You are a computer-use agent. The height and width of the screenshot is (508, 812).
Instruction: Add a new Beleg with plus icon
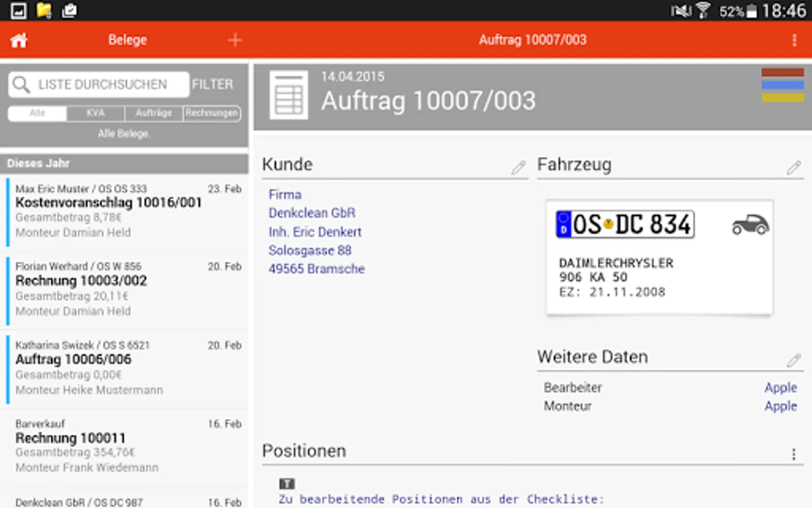tap(235, 40)
